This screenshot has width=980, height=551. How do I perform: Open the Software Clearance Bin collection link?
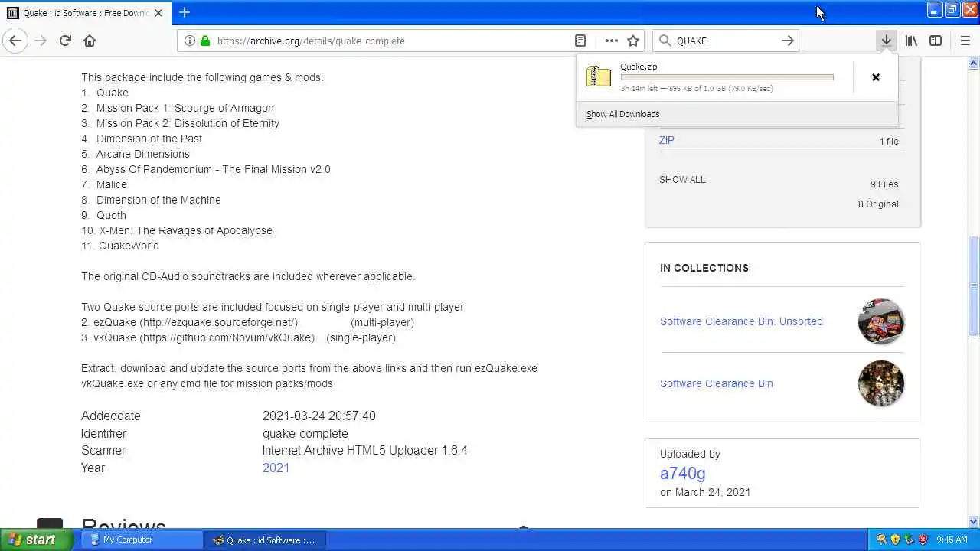pos(716,383)
